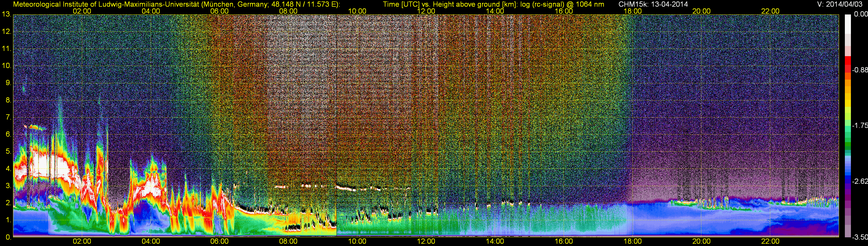Viewport: 868px width, 246px height.
Task: Click the -0.88 color scale value
Action: tap(860, 70)
